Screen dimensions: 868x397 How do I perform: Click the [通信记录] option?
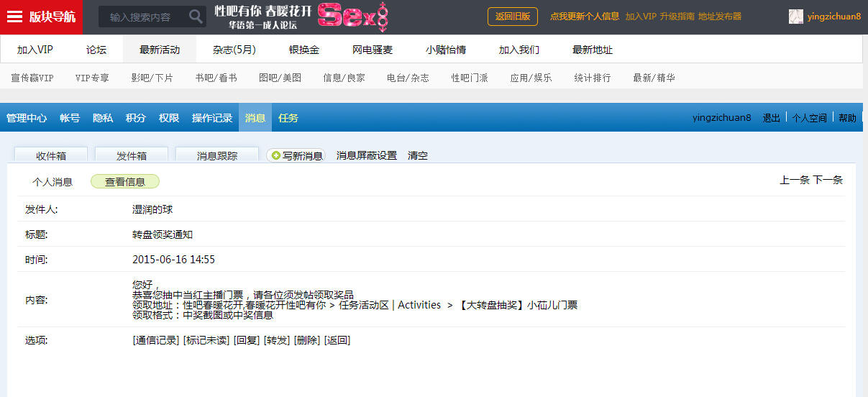pyautogui.click(x=155, y=340)
